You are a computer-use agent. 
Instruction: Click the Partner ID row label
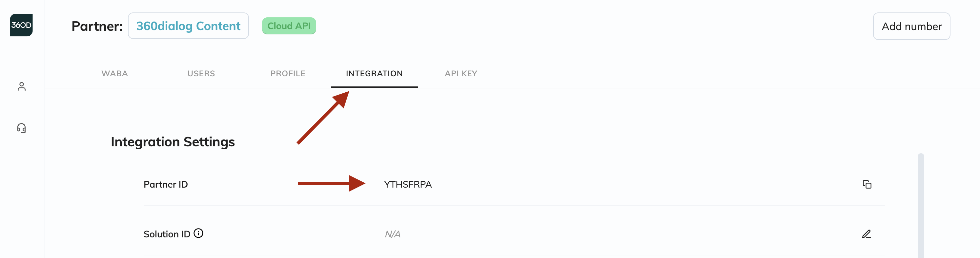pos(166,185)
